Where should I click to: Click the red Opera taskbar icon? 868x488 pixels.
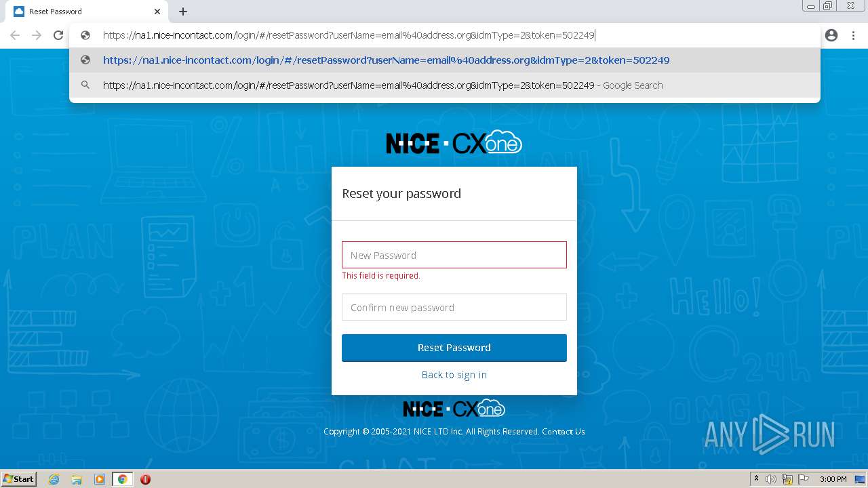[x=145, y=479]
